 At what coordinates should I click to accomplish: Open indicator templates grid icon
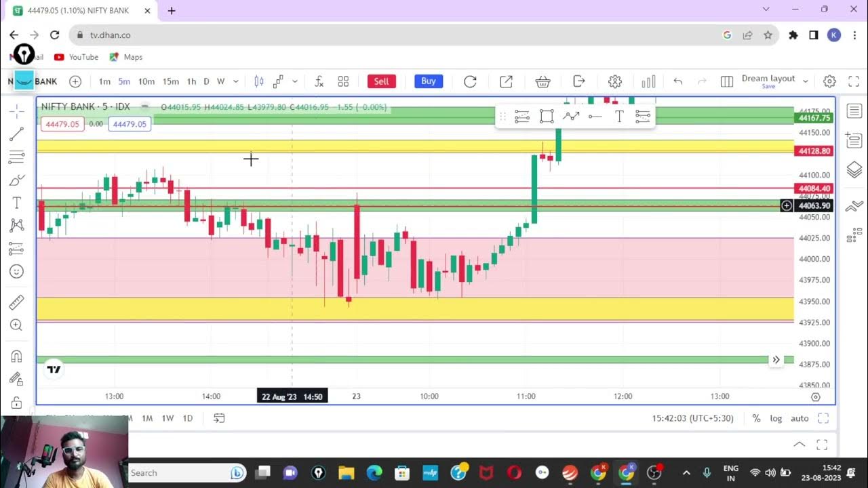point(343,81)
